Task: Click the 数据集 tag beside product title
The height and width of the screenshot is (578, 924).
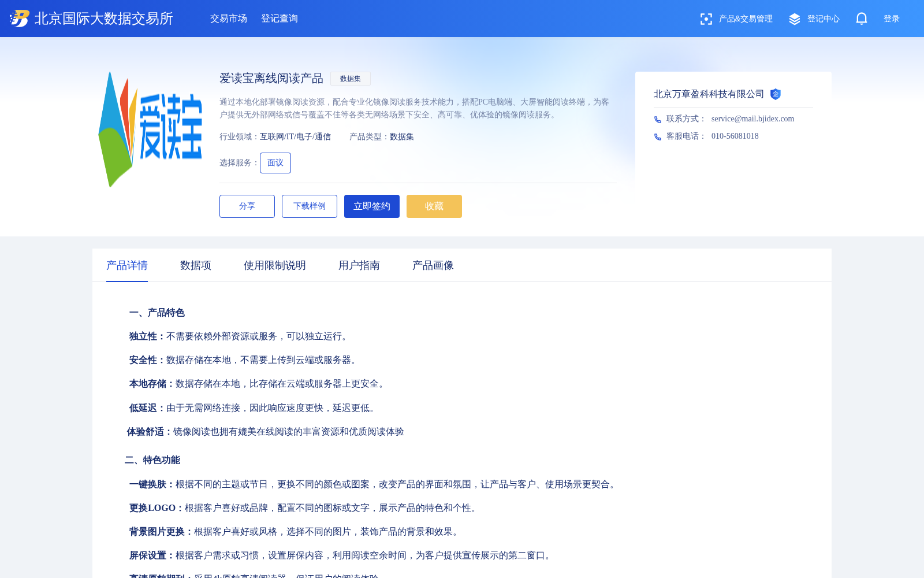Action: pyautogui.click(x=351, y=79)
